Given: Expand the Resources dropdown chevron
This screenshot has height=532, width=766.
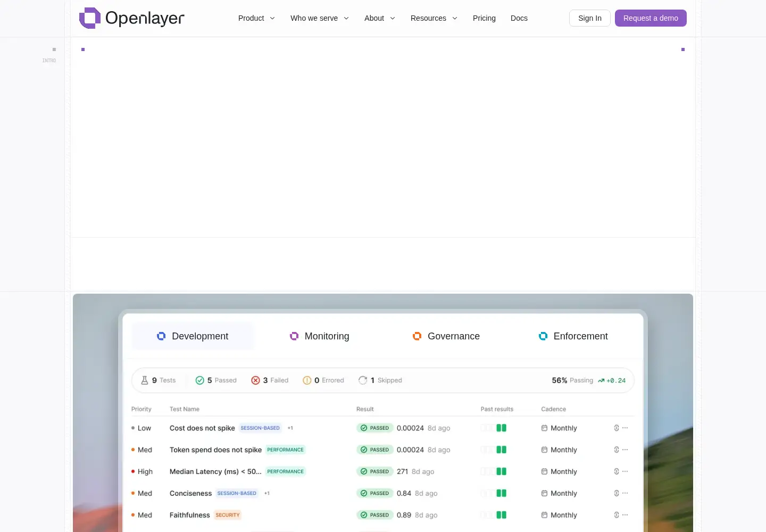Looking at the screenshot, I should [x=455, y=18].
